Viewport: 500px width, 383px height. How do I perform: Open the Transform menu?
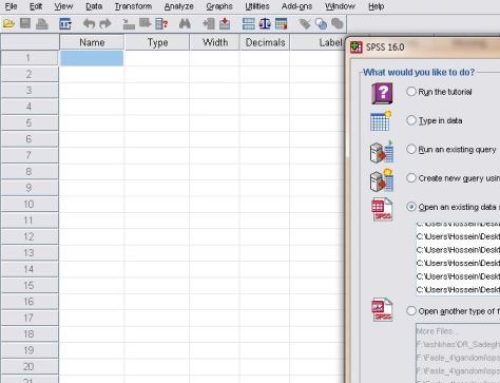pos(133,6)
